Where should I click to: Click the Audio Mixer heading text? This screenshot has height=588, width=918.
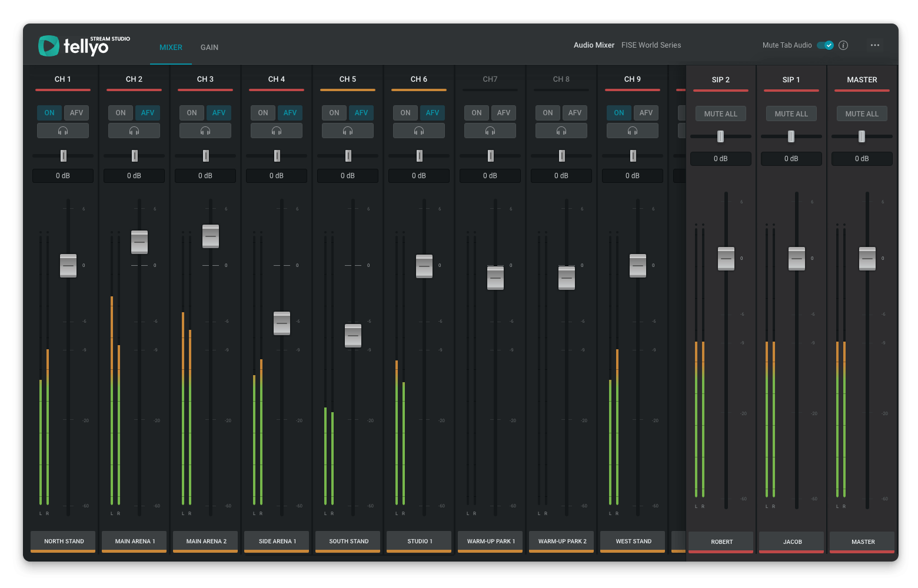pos(594,45)
